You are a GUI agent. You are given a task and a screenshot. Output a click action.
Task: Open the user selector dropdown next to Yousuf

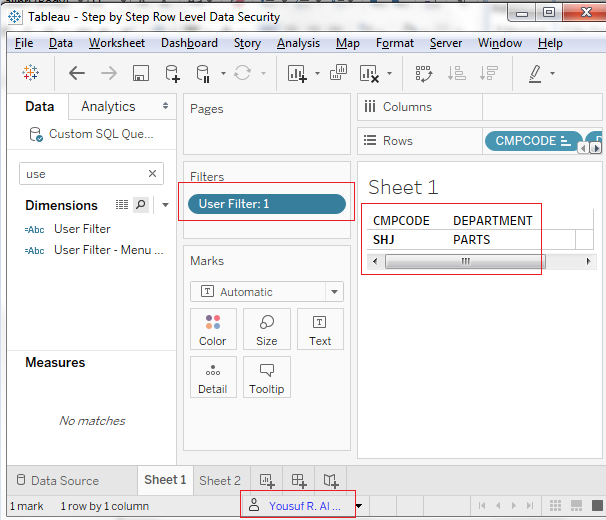[x=359, y=506]
